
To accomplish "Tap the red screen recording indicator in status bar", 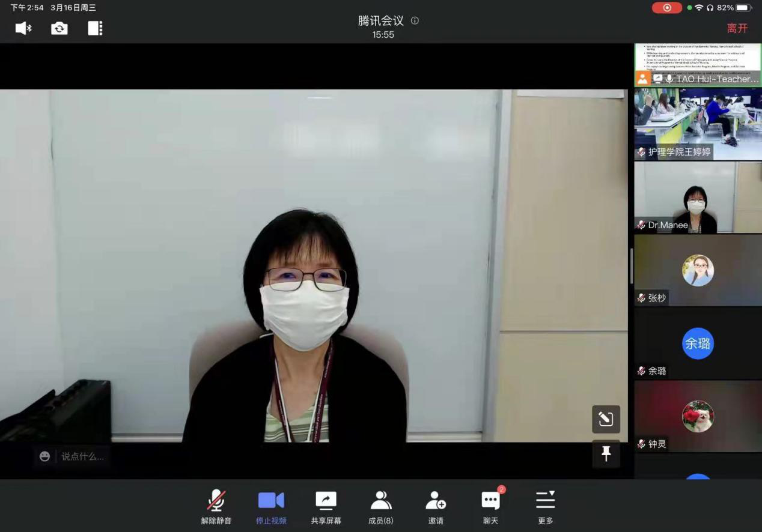I will (667, 8).
